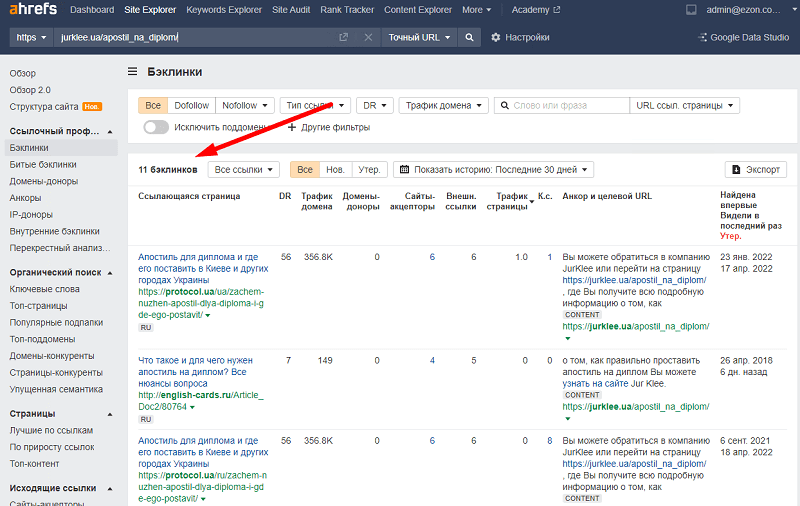The image size is (800, 506).
Task: Open the Точный URL mode dropdown
Action: click(x=418, y=37)
